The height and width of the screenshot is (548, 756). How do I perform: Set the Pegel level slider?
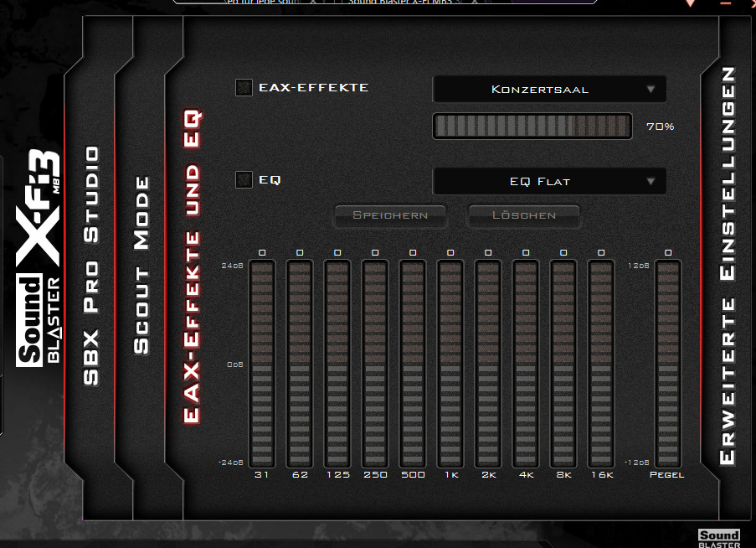click(x=668, y=364)
